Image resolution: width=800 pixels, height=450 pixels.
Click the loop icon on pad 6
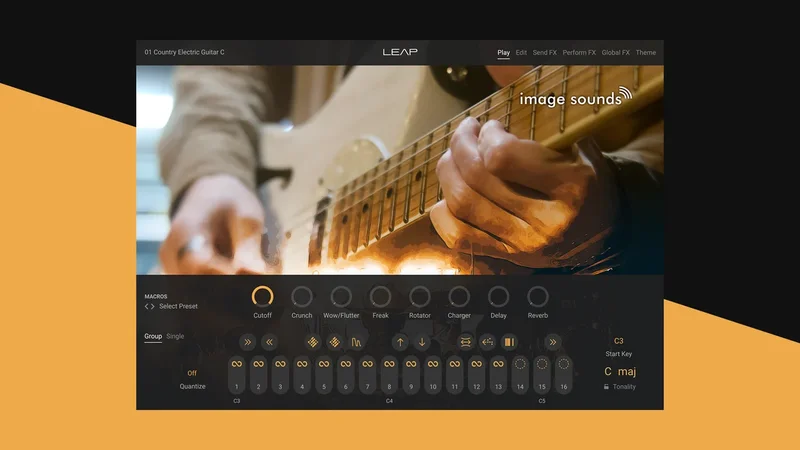point(346,364)
